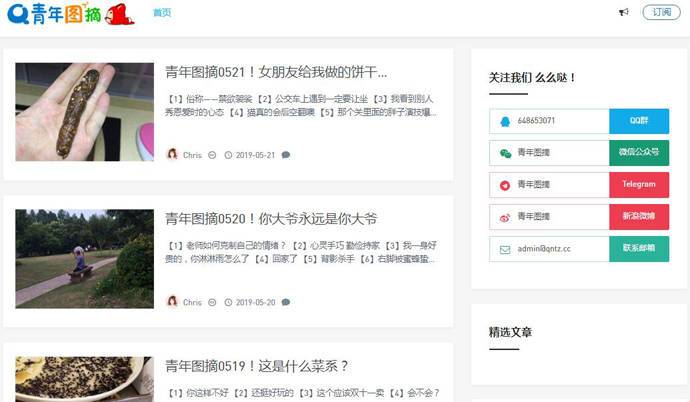The height and width of the screenshot is (402, 690).
Task: Click Chris avatar on the 0520 post
Action: (172, 302)
